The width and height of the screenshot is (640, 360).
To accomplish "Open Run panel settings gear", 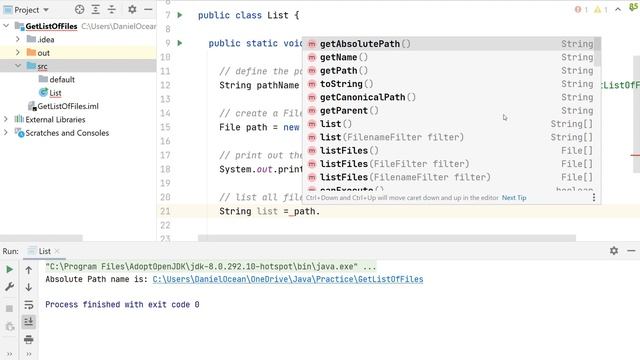I will click(x=614, y=251).
